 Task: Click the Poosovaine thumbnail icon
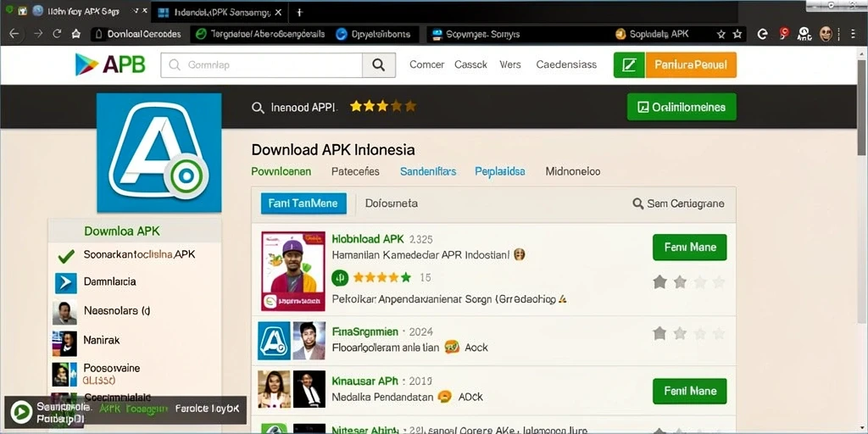(64, 374)
